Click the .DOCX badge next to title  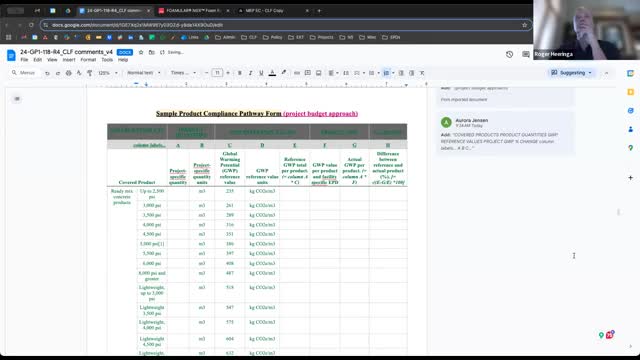coord(125,52)
